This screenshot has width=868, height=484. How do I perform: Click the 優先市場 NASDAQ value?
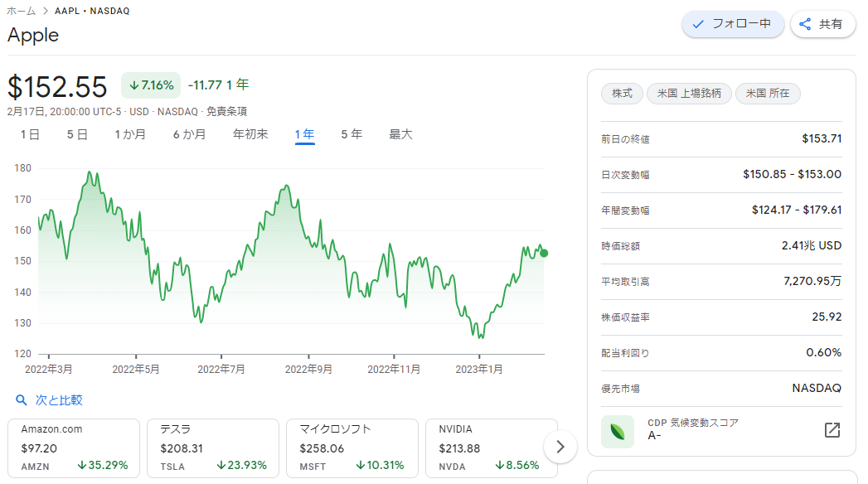pos(817,389)
